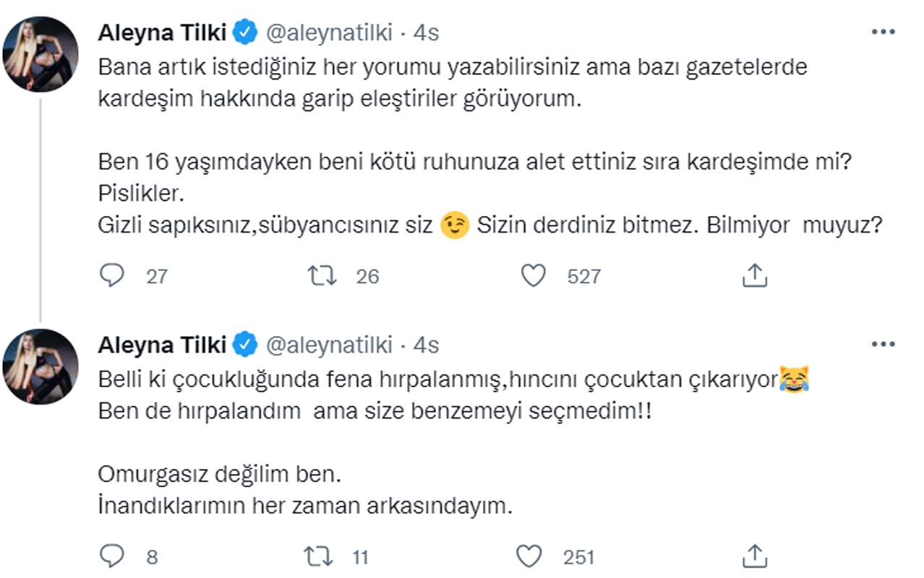
Task: Click the verified badge on the first tweet
Action: pyautogui.click(x=244, y=30)
